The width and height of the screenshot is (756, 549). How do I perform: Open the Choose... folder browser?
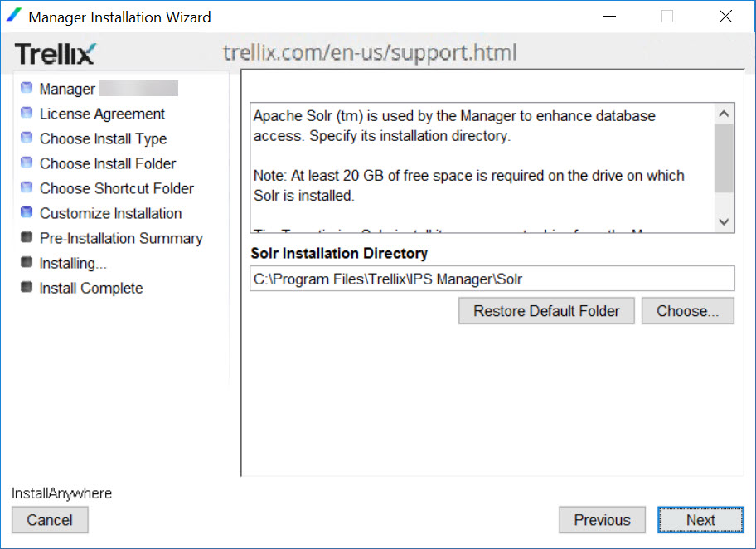click(687, 311)
